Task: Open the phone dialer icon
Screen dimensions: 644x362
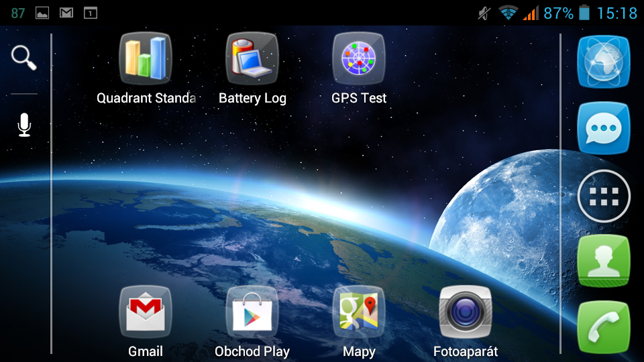Action: pos(603,327)
